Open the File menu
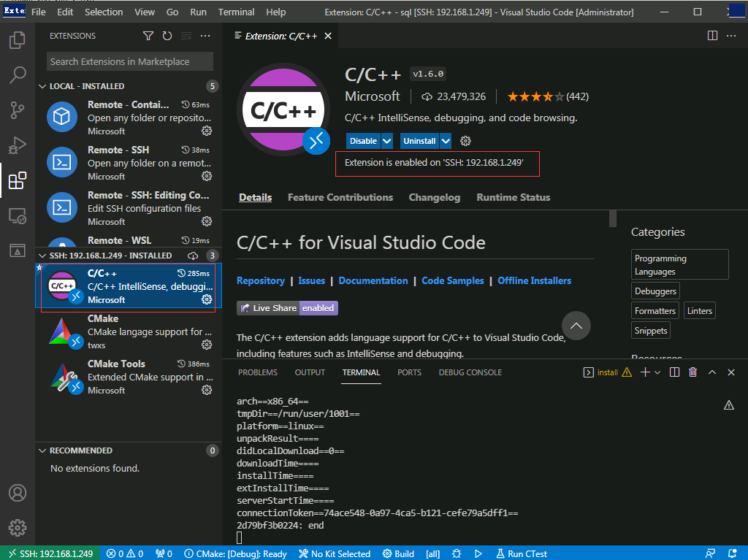Viewport: 748px width, 560px height. [39, 12]
